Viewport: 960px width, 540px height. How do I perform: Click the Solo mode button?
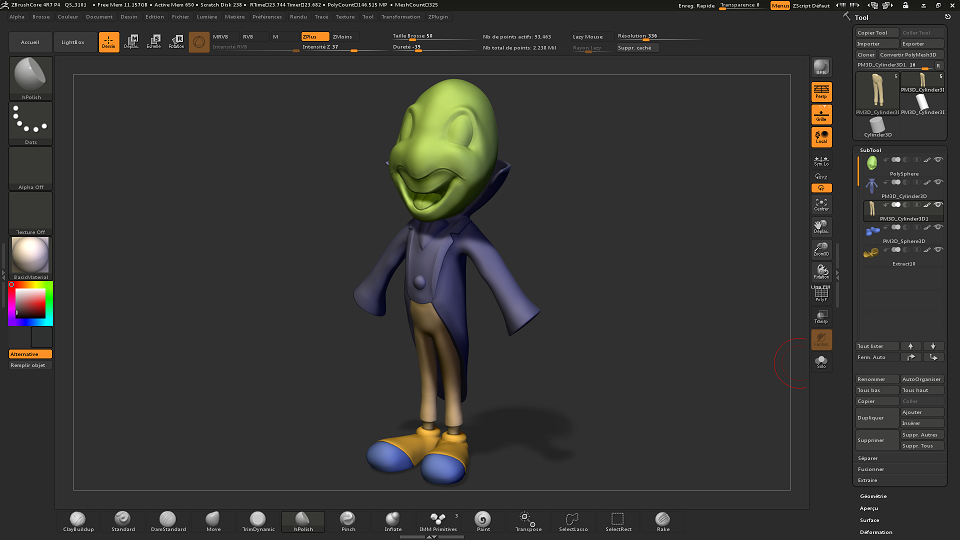[x=821, y=362]
